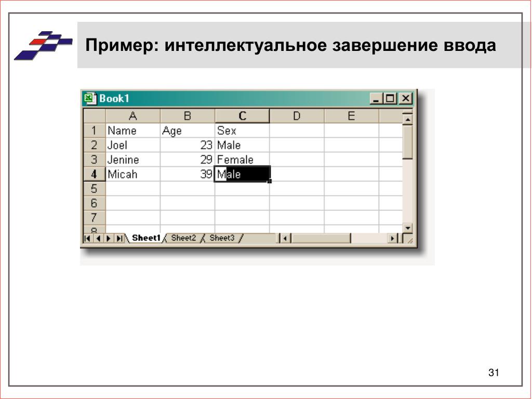Select cell containing 'Sex'

point(242,130)
